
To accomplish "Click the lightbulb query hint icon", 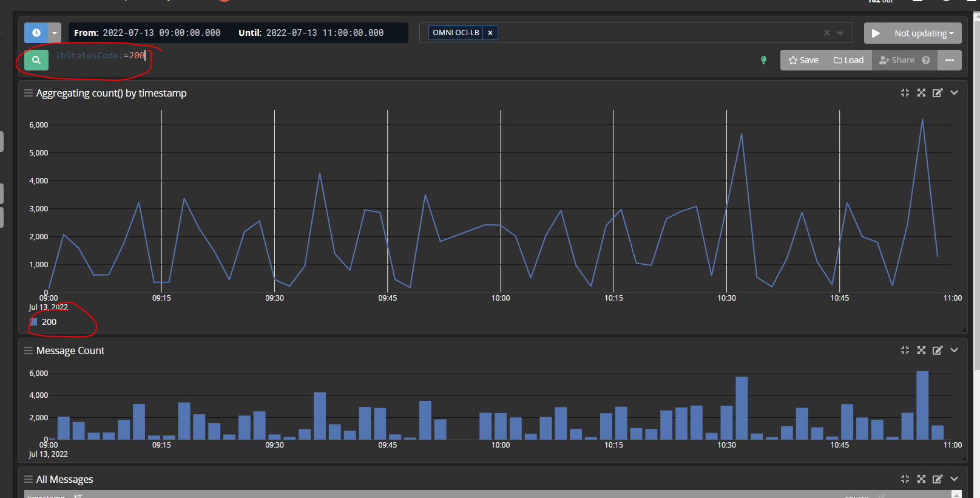I will 763,60.
